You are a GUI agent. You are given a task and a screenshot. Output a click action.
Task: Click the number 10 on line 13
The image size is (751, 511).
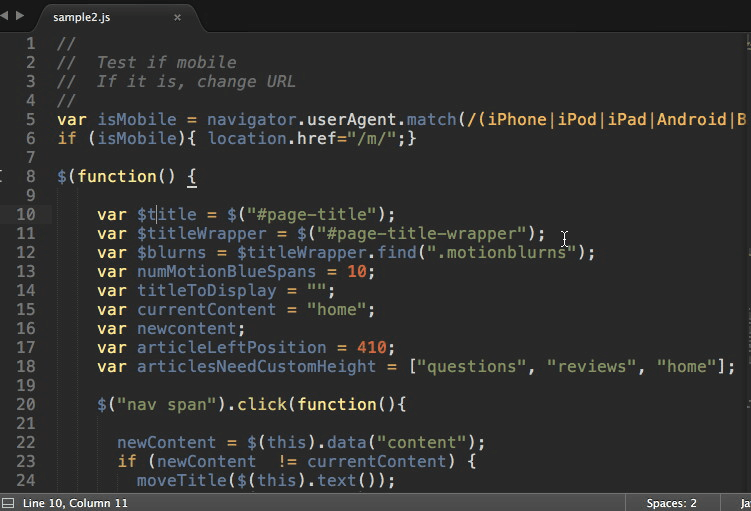[x=357, y=271]
